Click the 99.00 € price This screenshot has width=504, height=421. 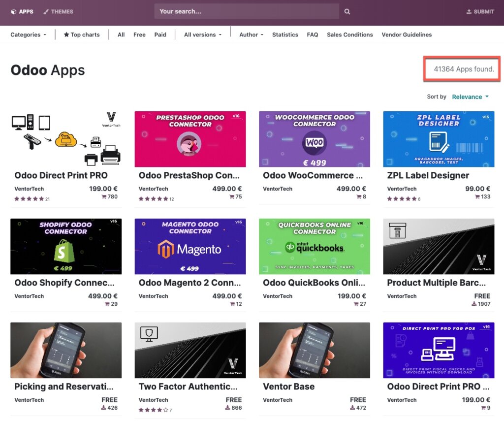point(477,189)
